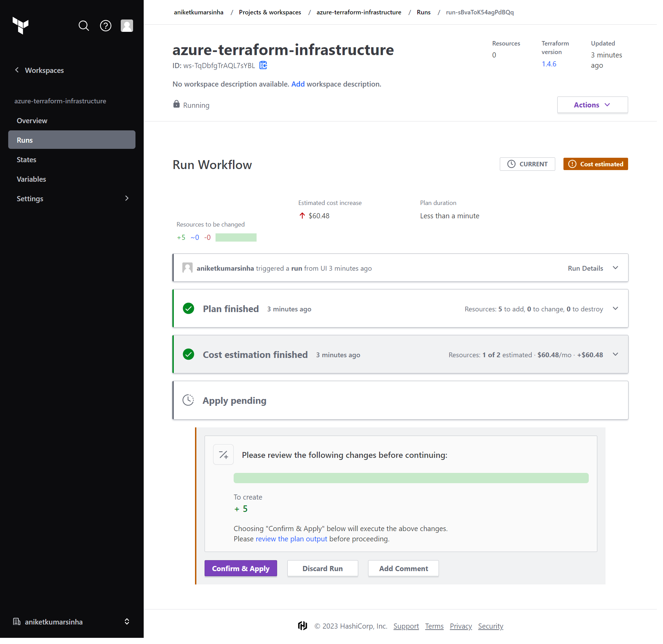
Task: Open Projects & workspaces breadcrumb
Action: pyautogui.click(x=270, y=12)
